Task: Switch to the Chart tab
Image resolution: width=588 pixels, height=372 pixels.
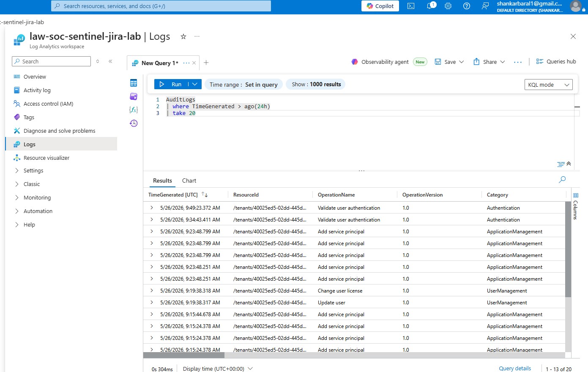Action: pos(189,181)
